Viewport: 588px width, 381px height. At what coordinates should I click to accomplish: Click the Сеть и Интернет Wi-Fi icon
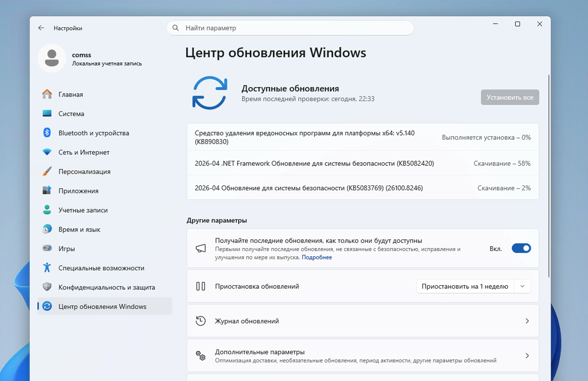47,152
